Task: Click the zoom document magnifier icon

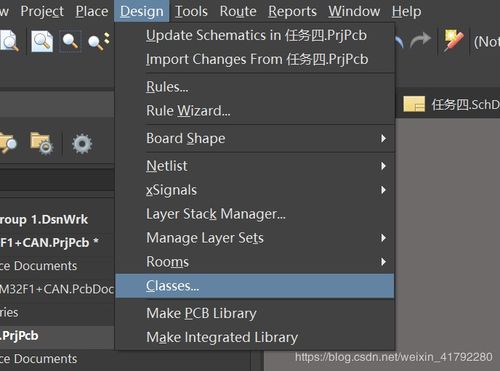Action: (x=42, y=41)
